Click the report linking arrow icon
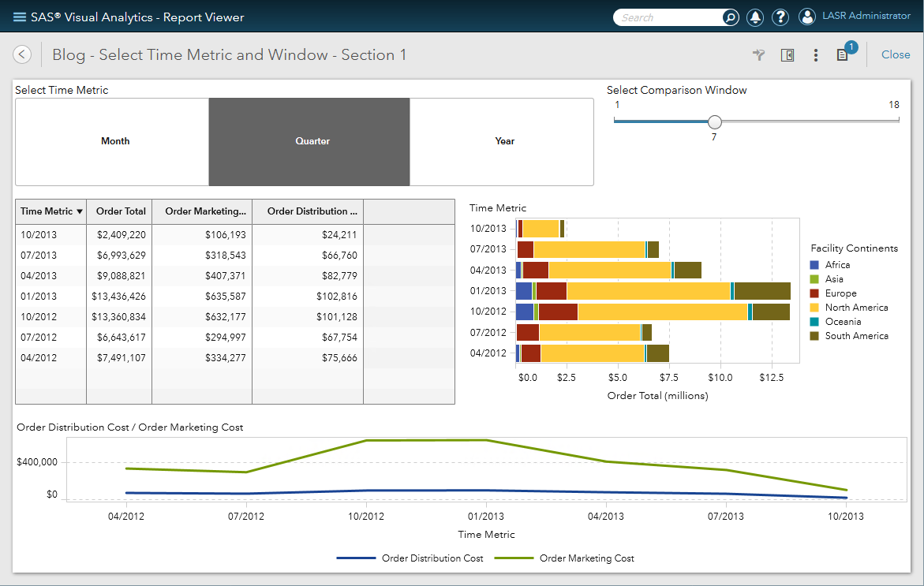This screenshot has width=924, height=586. coord(759,54)
